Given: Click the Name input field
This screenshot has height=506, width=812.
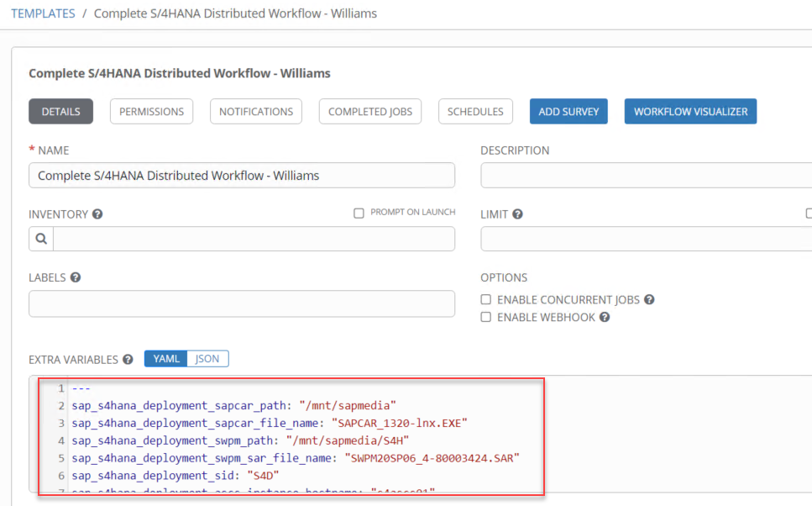Looking at the screenshot, I should tap(242, 175).
